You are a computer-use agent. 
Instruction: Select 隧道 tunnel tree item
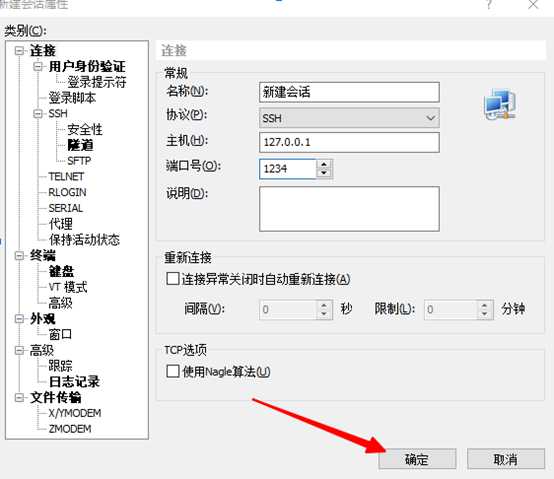point(81,145)
